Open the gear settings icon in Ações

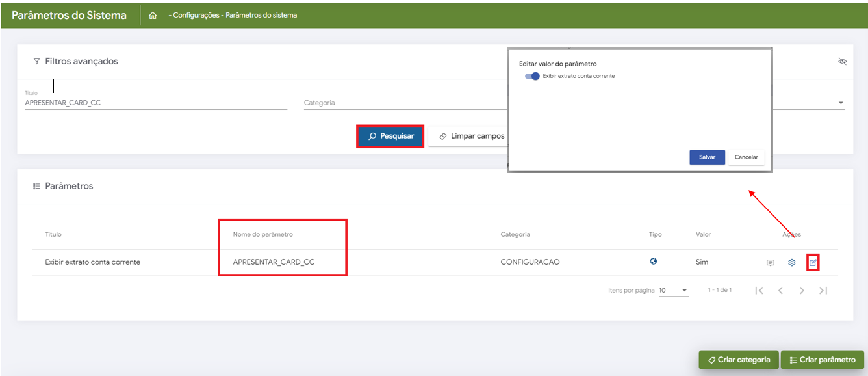[x=792, y=263]
